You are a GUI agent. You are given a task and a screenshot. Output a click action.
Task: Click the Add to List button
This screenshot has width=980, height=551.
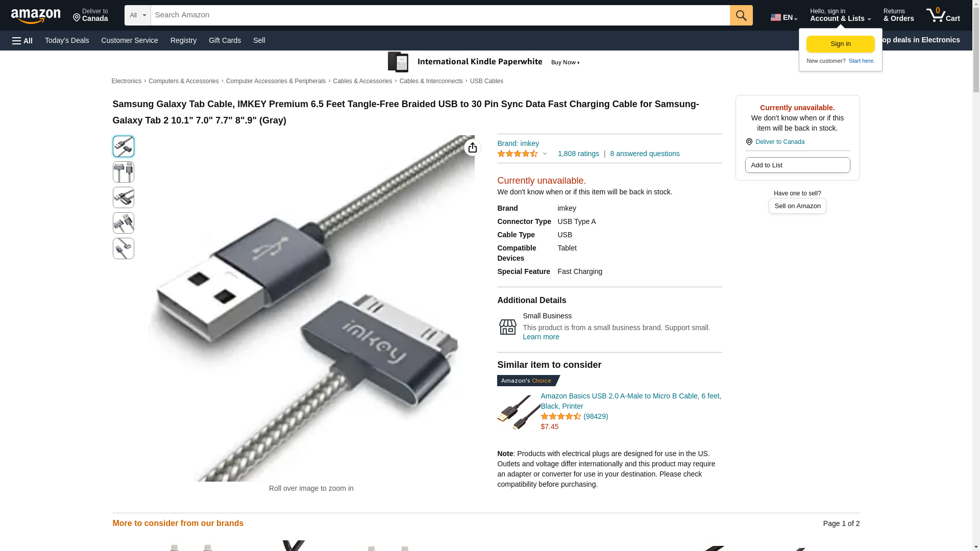[x=797, y=165]
